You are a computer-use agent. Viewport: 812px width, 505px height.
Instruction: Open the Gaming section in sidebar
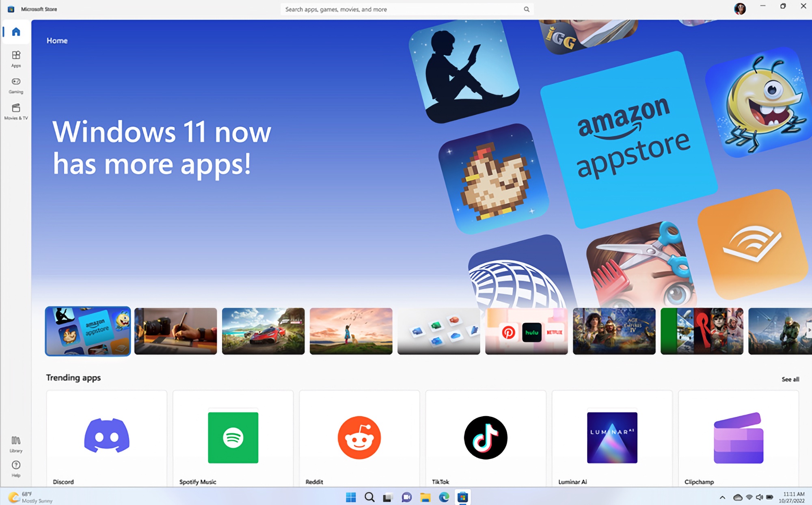point(16,85)
